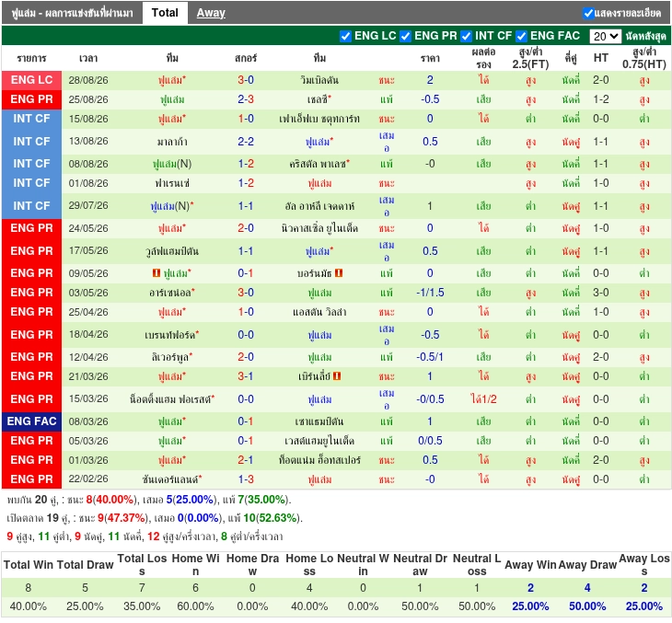Click the ฟูแล่ม past results title
Screen dimensions: 672x623
click(72, 13)
